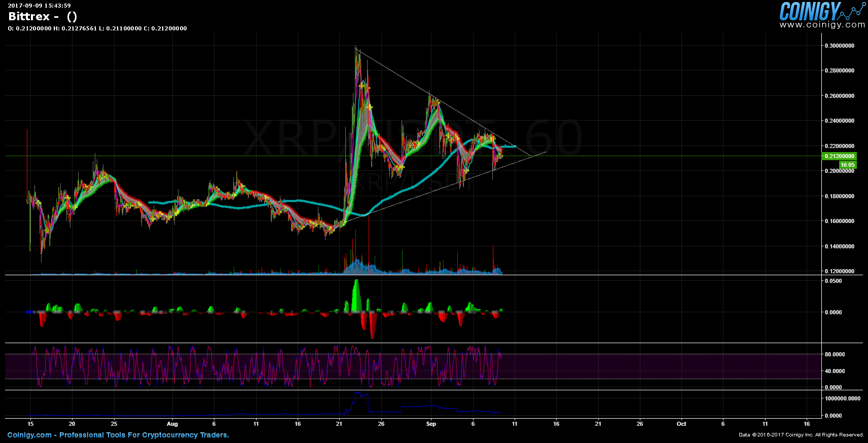
Task: Click the 0.14000000 price axis label
Action: pos(840,246)
